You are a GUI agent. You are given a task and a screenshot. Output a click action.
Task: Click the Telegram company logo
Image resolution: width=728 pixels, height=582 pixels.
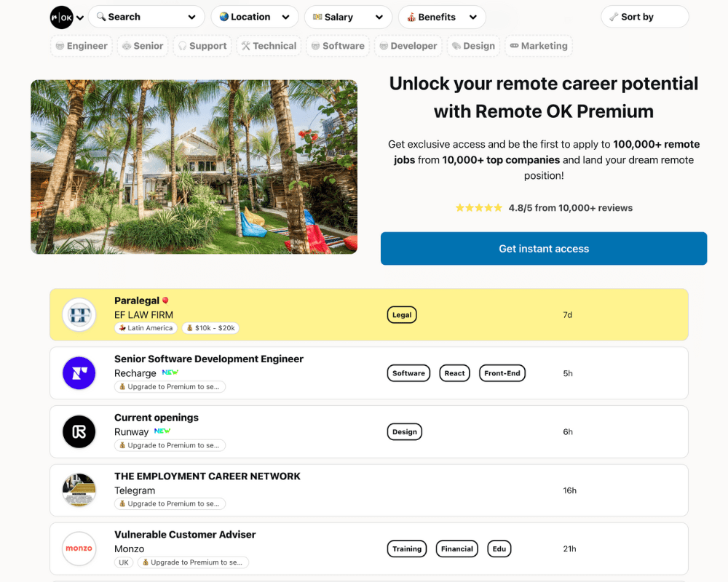[79, 490]
